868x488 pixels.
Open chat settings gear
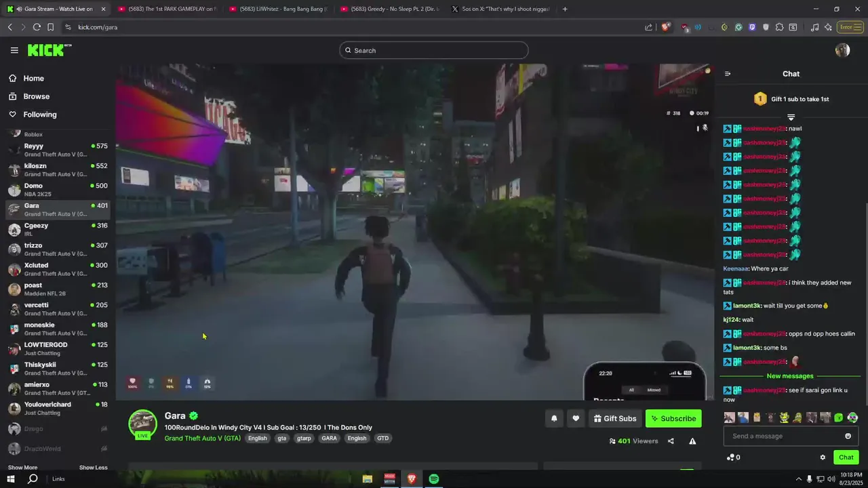point(823,457)
